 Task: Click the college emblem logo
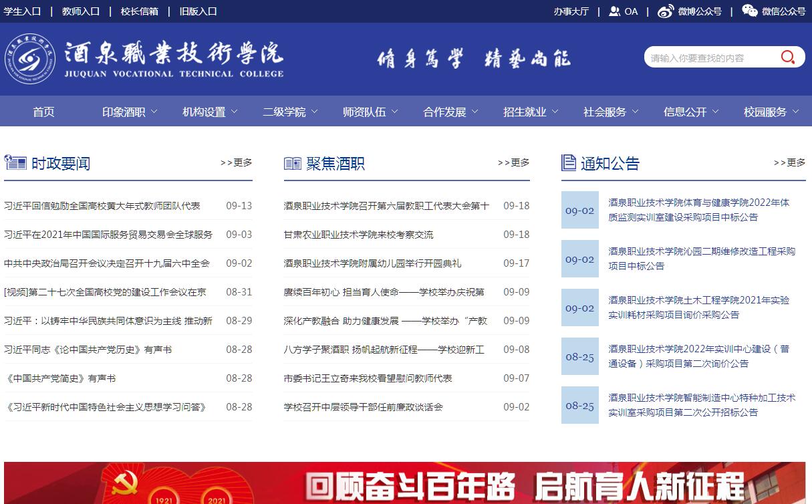click(x=30, y=58)
